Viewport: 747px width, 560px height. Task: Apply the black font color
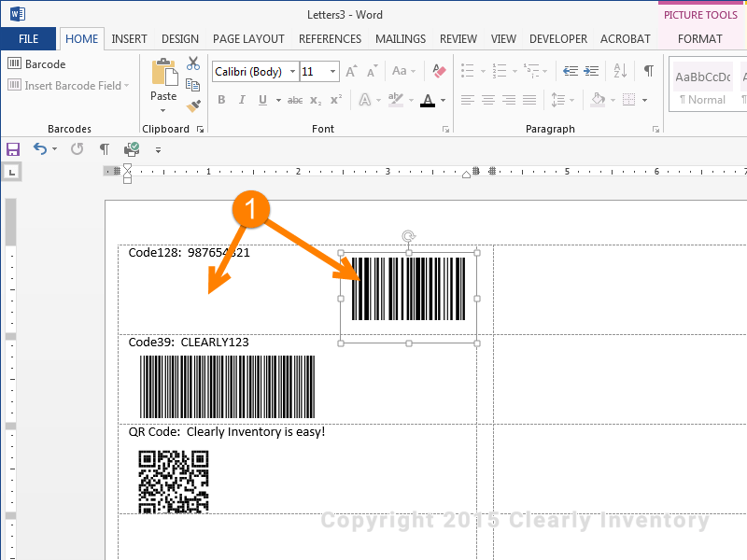[x=428, y=100]
